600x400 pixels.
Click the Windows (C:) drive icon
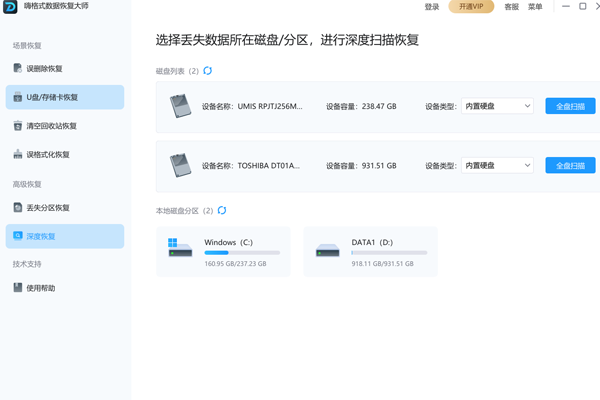(x=180, y=248)
